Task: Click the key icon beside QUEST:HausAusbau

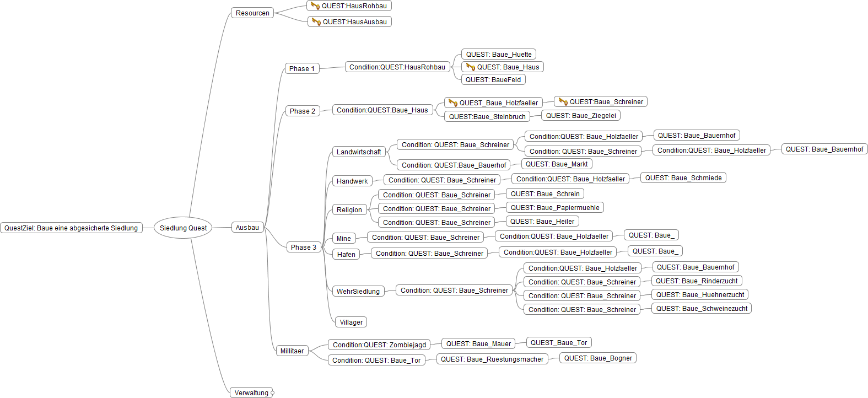Action: point(316,22)
